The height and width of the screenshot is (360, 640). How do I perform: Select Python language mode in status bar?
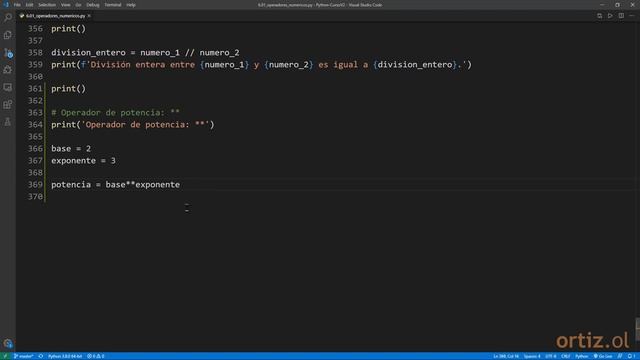582,356
